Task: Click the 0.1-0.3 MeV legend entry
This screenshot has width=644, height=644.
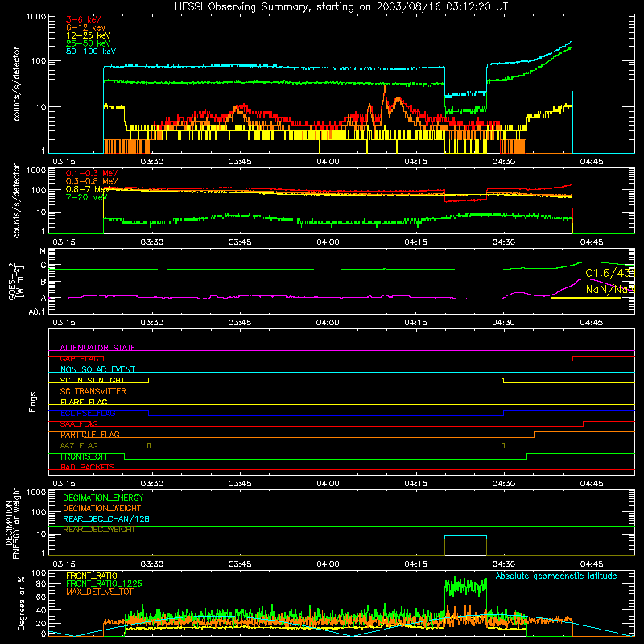Action: tap(92, 173)
